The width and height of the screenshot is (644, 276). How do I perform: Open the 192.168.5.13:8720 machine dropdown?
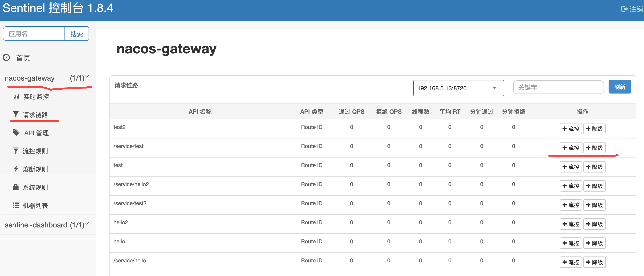(458, 88)
